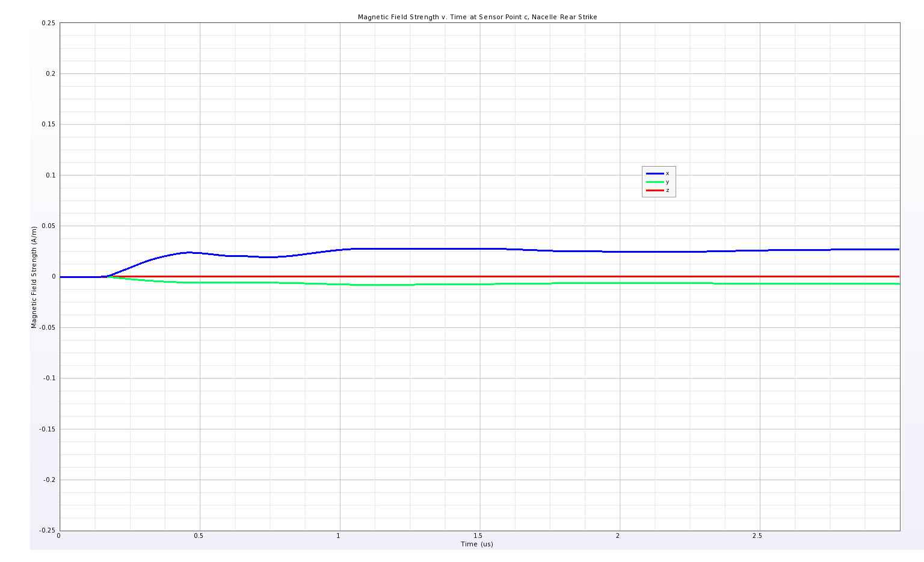Click the 2 time-axis tick label
Viewport: 924px width, 562px height.
point(618,536)
